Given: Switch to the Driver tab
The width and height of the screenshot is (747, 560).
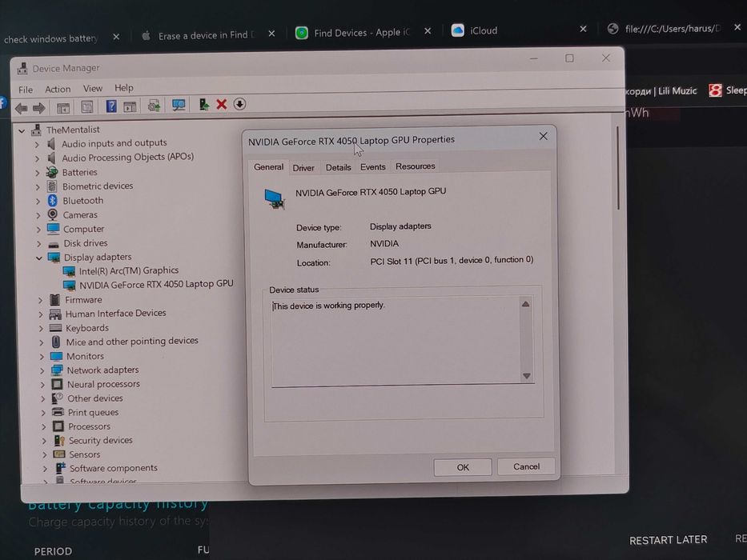Looking at the screenshot, I should coord(303,168).
